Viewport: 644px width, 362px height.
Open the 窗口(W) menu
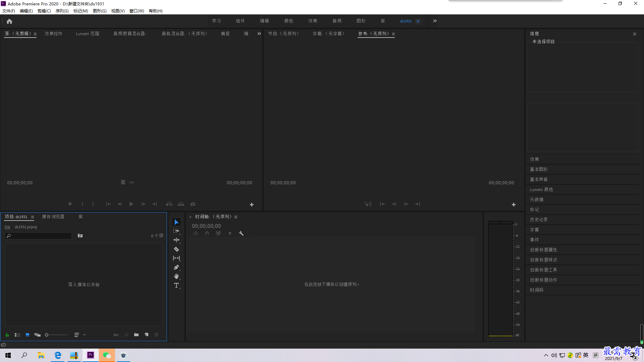pyautogui.click(x=137, y=11)
